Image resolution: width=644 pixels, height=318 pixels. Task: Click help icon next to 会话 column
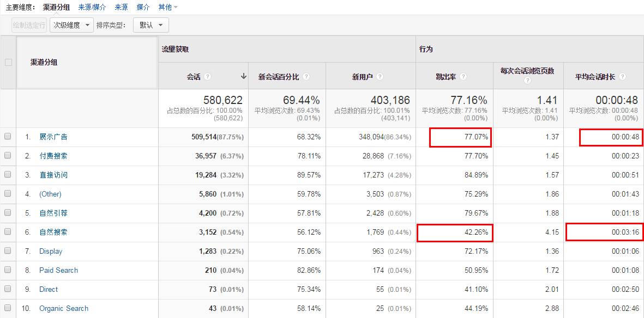pos(208,77)
